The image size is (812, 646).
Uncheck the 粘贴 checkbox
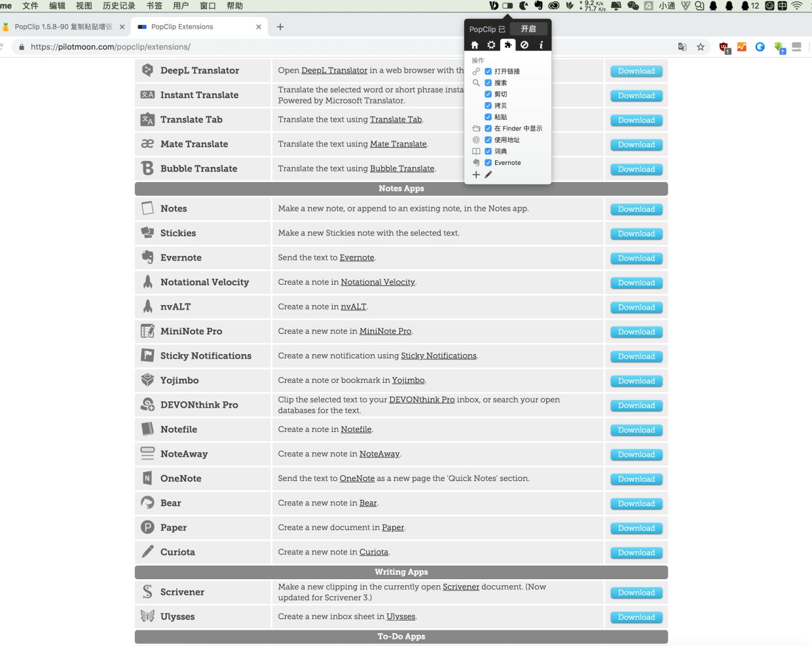click(x=488, y=117)
